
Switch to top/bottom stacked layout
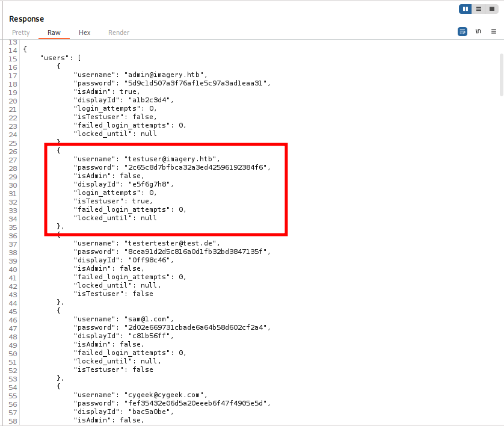(x=479, y=9)
